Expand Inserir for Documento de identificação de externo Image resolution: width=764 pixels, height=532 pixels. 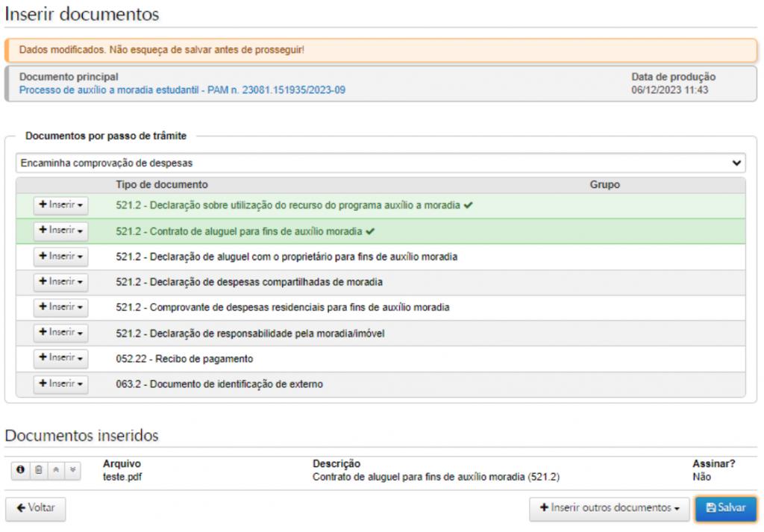[x=60, y=384]
